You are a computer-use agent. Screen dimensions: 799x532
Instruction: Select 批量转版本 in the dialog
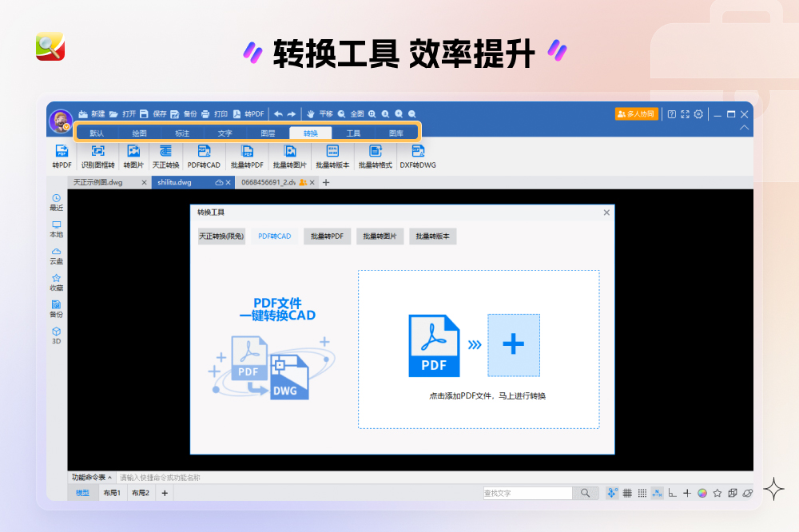(x=432, y=236)
